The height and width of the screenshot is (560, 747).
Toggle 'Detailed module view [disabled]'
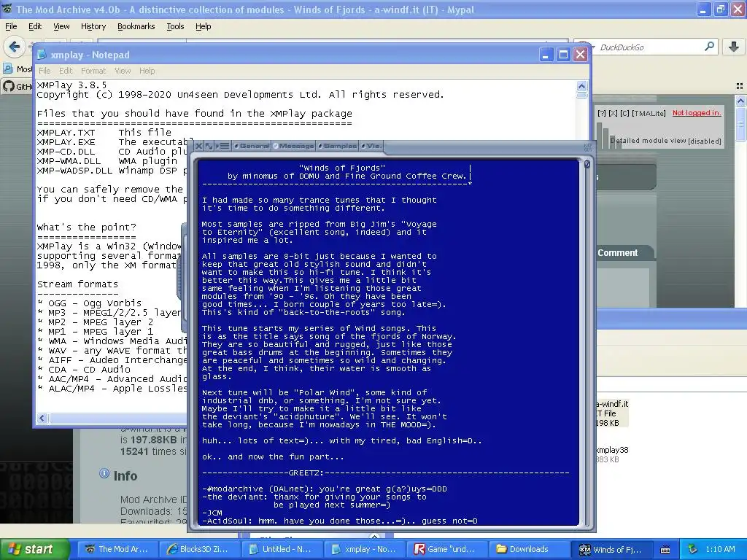[x=665, y=141]
